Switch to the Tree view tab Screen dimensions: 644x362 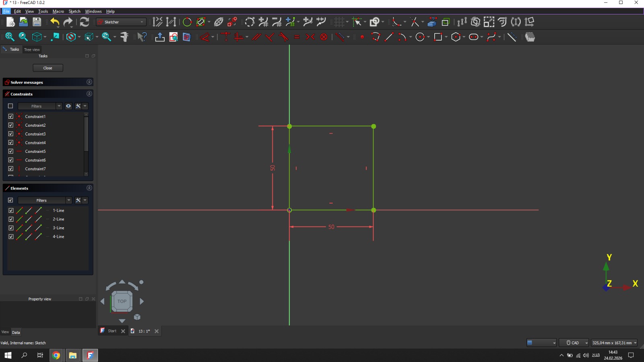(x=32, y=49)
